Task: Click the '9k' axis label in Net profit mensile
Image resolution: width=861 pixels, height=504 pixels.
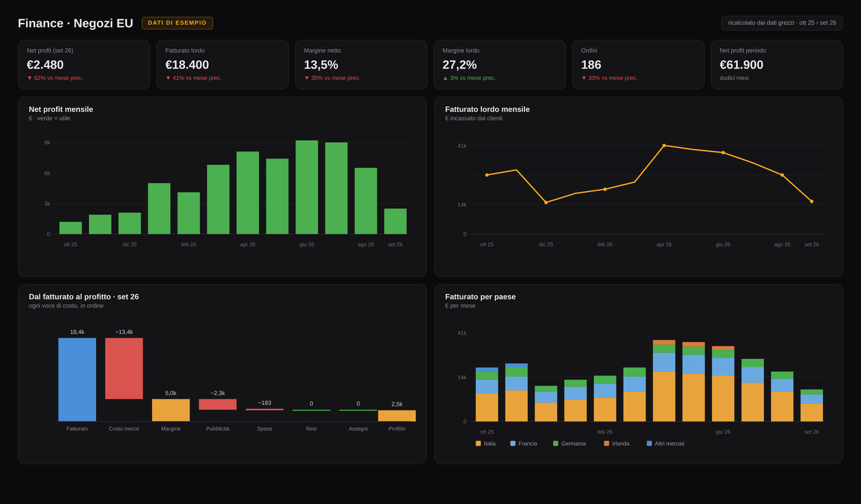Action: point(47,143)
